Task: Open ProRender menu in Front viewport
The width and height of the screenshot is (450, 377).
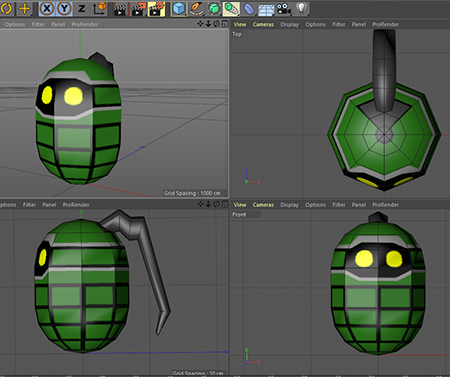Action: 385,205
